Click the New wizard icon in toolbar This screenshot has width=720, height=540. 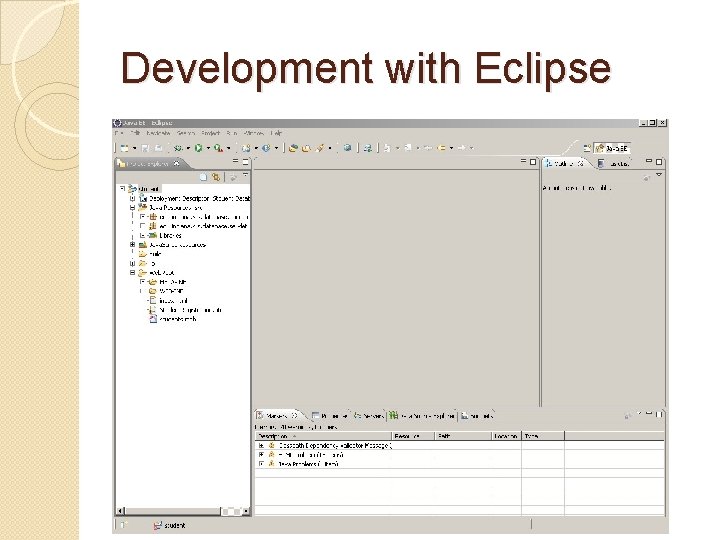pos(124,148)
